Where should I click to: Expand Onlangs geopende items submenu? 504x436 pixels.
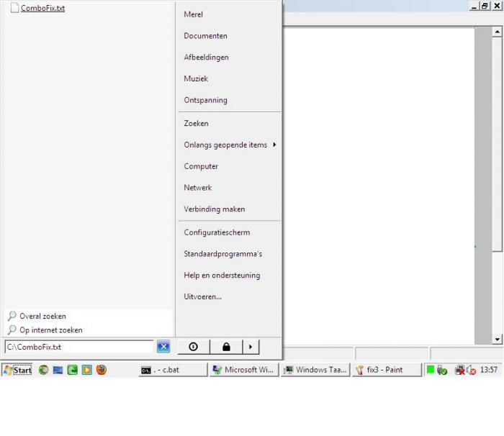(x=230, y=145)
